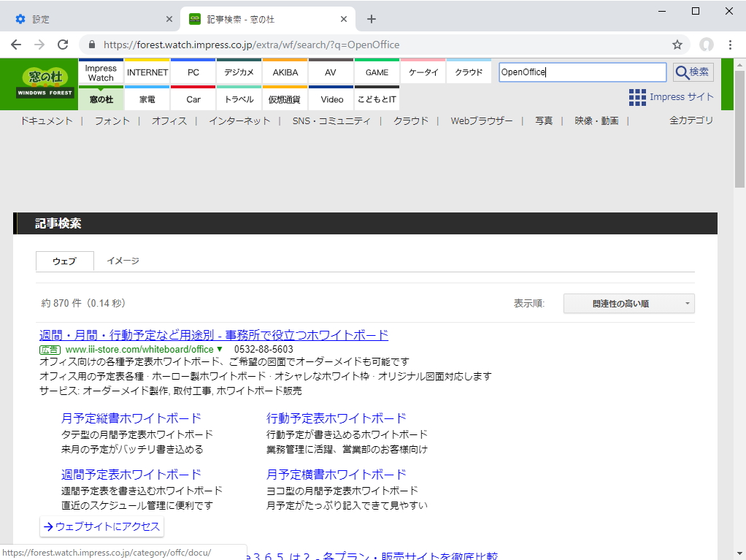Switch to the イメージ search tab
Viewport: 746px width, 560px height.
tap(121, 260)
